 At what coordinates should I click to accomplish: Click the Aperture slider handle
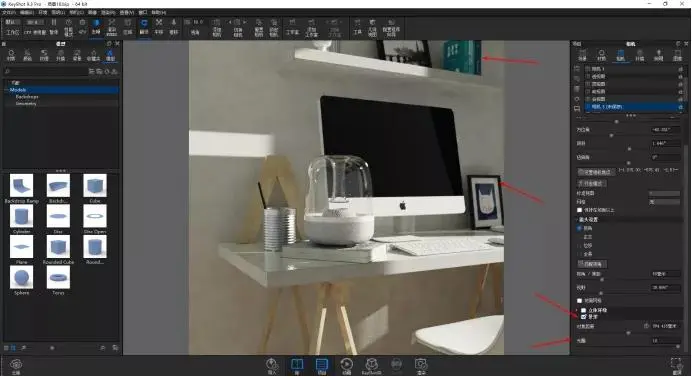678,347
